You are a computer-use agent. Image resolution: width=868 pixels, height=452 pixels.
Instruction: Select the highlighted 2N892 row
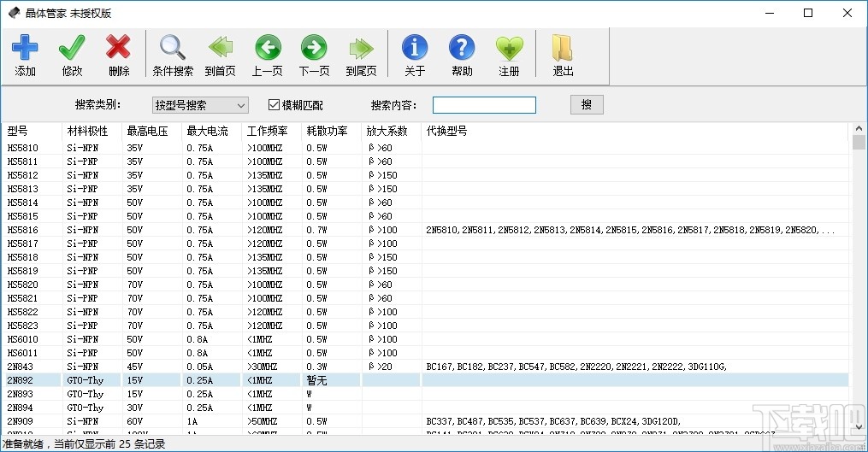tap(425, 380)
